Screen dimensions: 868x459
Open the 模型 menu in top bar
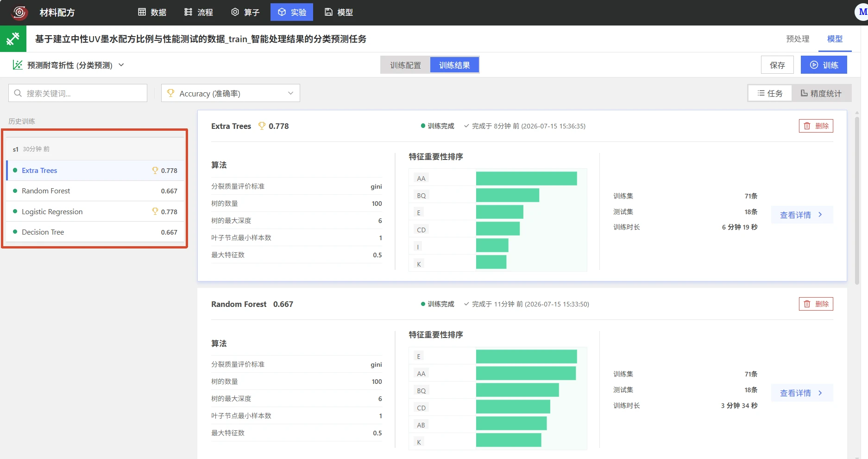click(x=339, y=12)
